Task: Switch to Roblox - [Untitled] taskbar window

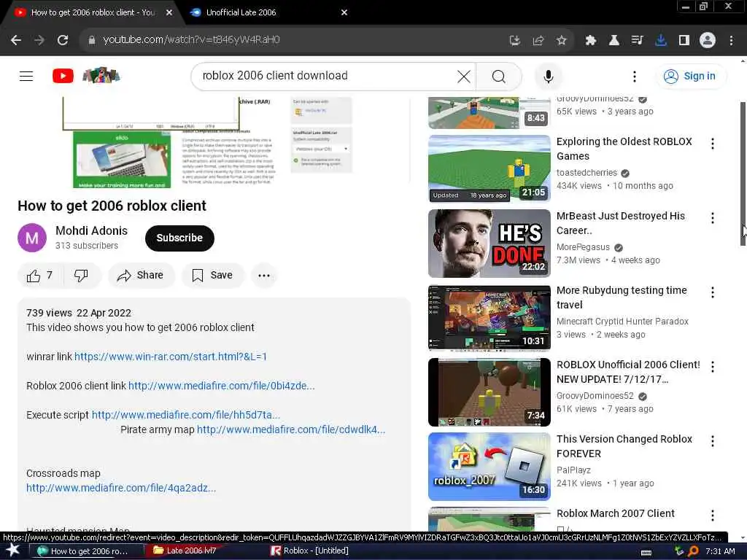Action: 309,551
